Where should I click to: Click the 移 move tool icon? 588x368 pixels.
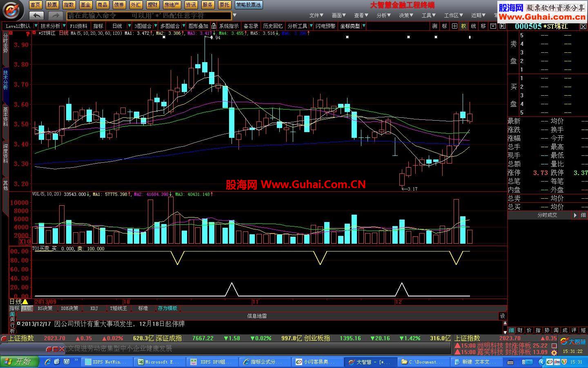pos(483,26)
